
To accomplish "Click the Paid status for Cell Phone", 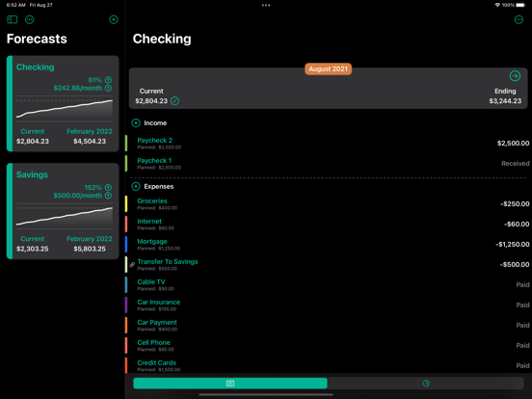I will (522, 345).
